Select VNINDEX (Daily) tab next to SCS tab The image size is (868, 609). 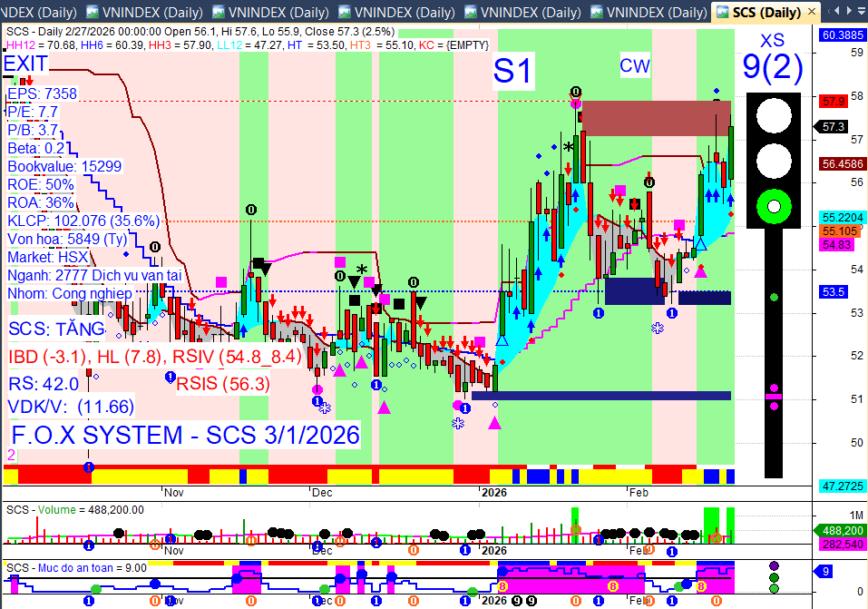click(x=649, y=12)
